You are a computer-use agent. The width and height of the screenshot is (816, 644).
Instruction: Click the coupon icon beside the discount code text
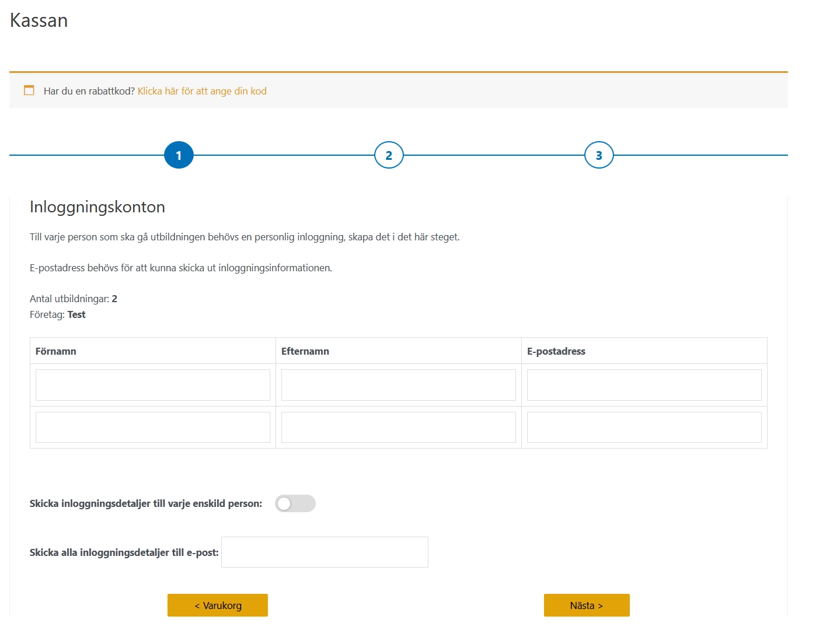click(x=29, y=90)
